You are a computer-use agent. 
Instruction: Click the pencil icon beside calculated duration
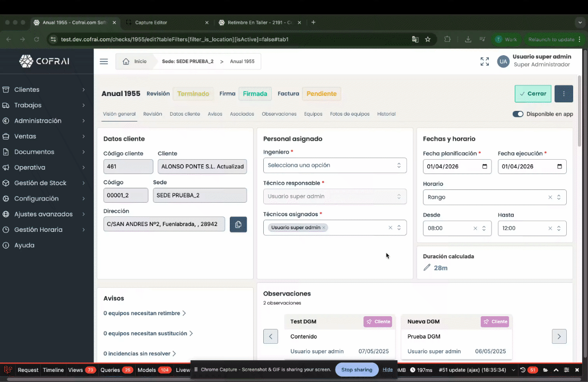[427, 268]
